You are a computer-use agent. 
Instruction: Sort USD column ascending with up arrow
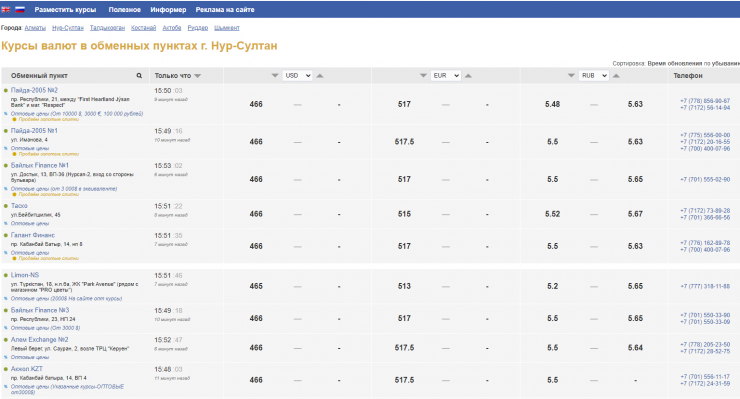click(320, 76)
